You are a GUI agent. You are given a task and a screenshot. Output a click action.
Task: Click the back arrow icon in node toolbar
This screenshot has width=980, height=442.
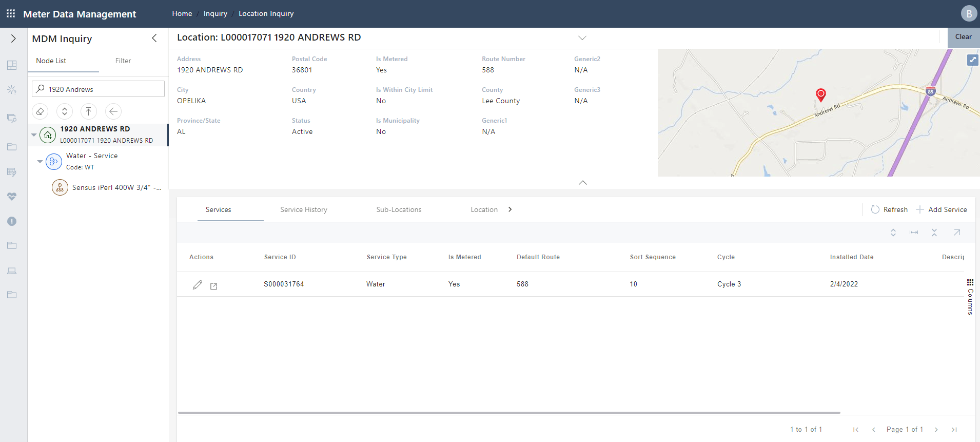click(113, 111)
